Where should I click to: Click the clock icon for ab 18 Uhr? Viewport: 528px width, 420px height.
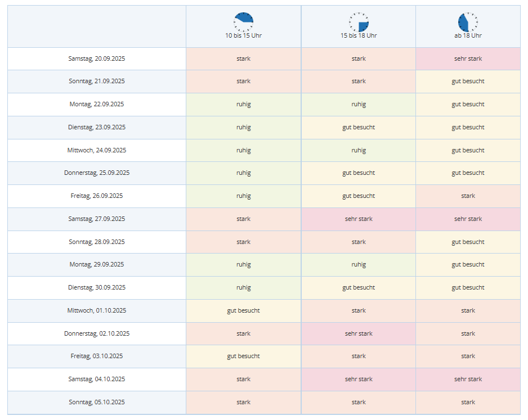coord(468,22)
